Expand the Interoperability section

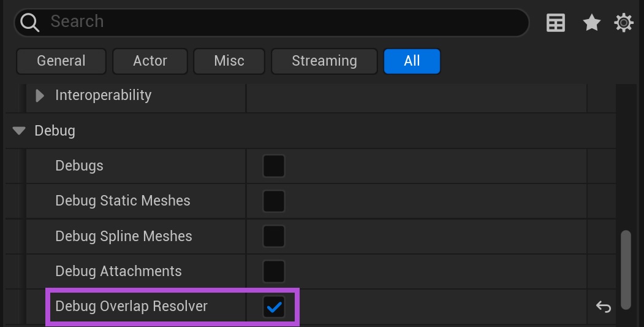click(40, 96)
